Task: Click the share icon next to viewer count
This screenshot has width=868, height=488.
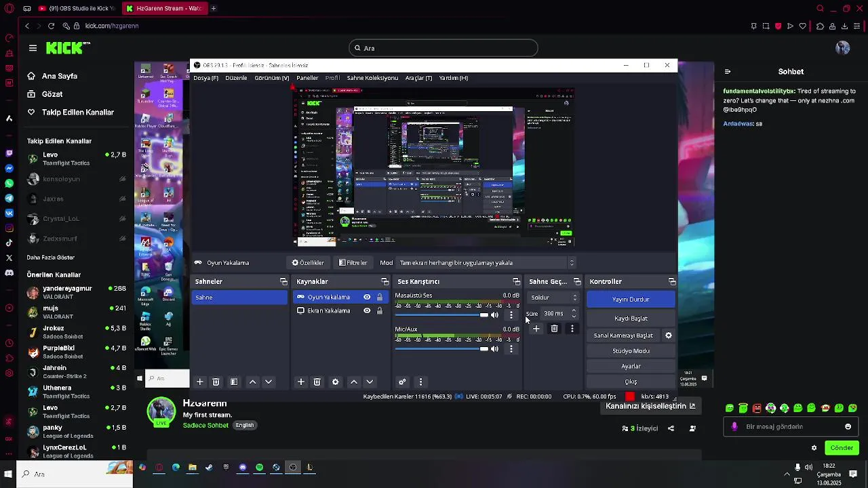Action: click(x=671, y=428)
